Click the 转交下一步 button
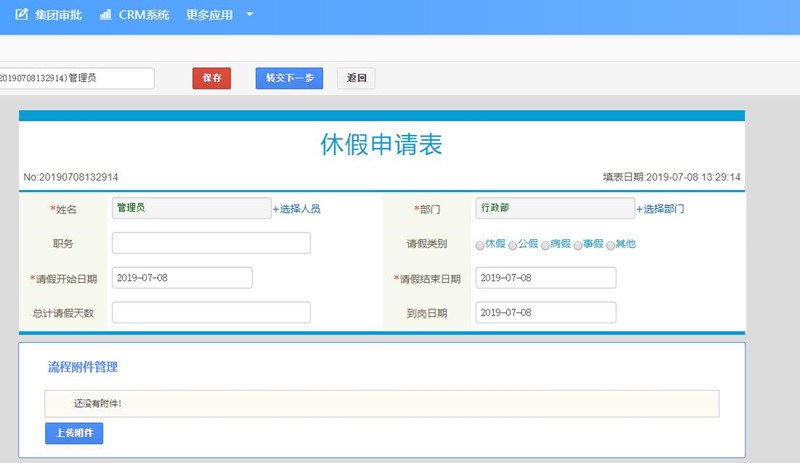 [x=289, y=78]
